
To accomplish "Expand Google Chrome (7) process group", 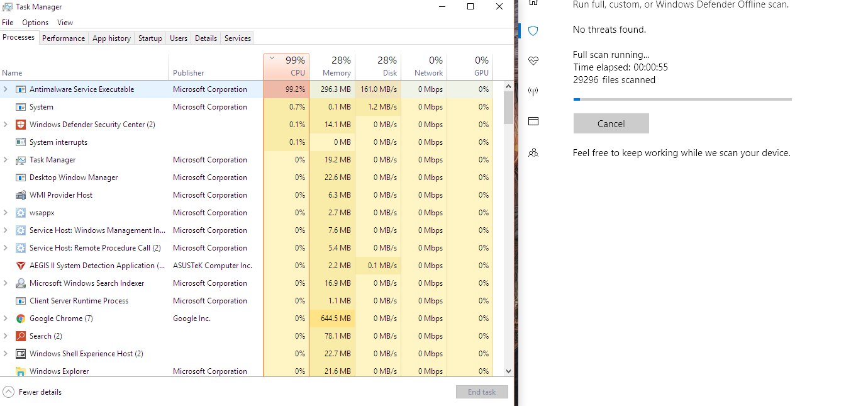I will click(6, 319).
